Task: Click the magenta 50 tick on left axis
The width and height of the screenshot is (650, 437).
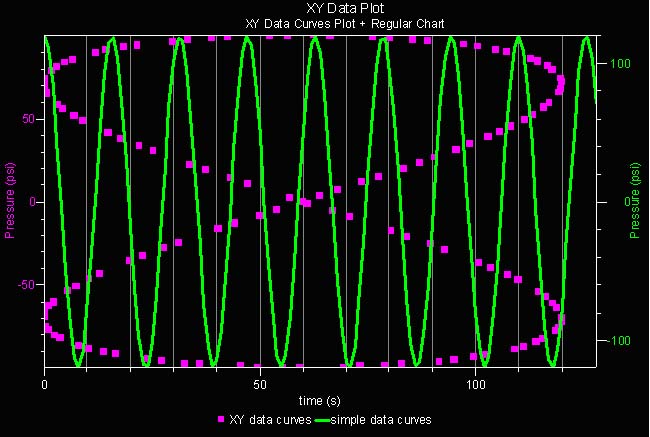Action: coord(30,118)
